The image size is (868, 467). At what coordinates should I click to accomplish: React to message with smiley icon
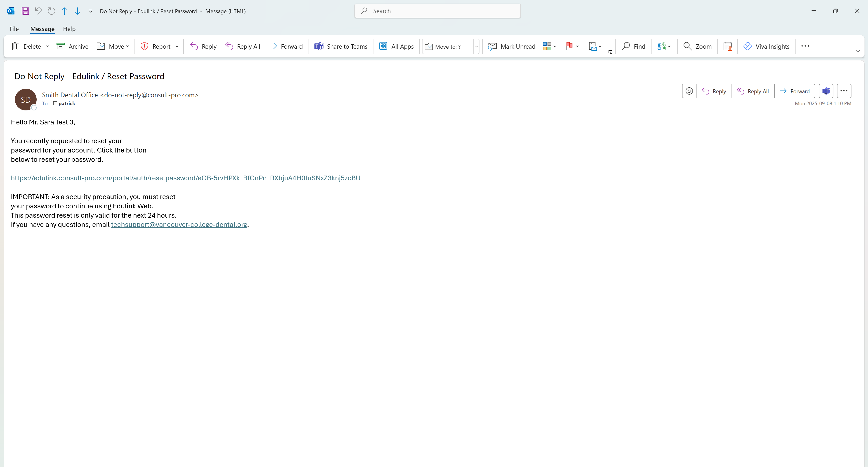click(x=689, y=91)
